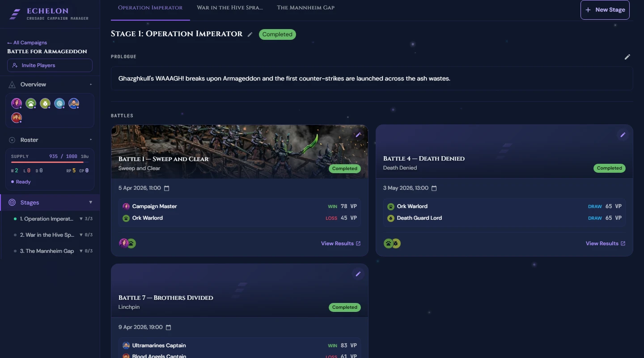The height and width of the screenshot is (358, 644).
Task: Click Battle 1 Sweep and Clear banner image
Action: tap(240, 151)
